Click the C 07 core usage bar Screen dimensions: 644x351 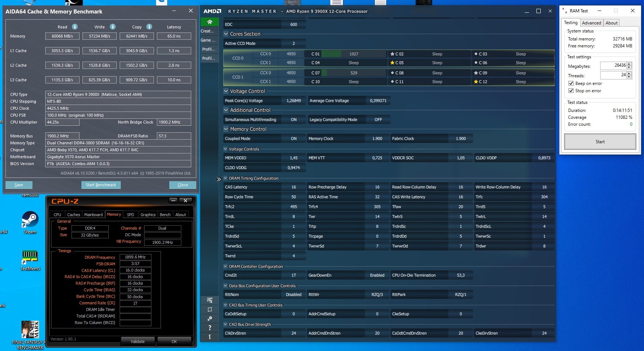tap(354, 73)
